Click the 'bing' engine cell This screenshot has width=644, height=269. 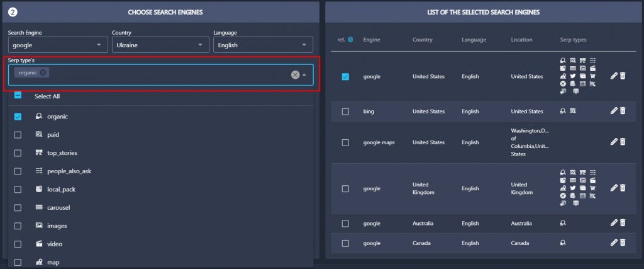(x=369, y=112)
